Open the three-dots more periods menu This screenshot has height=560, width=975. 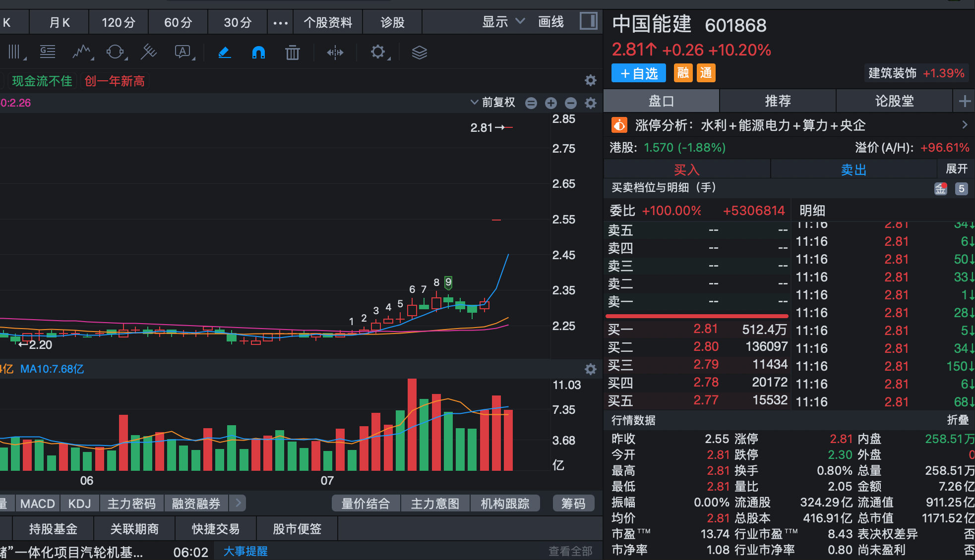pos(280,22)
